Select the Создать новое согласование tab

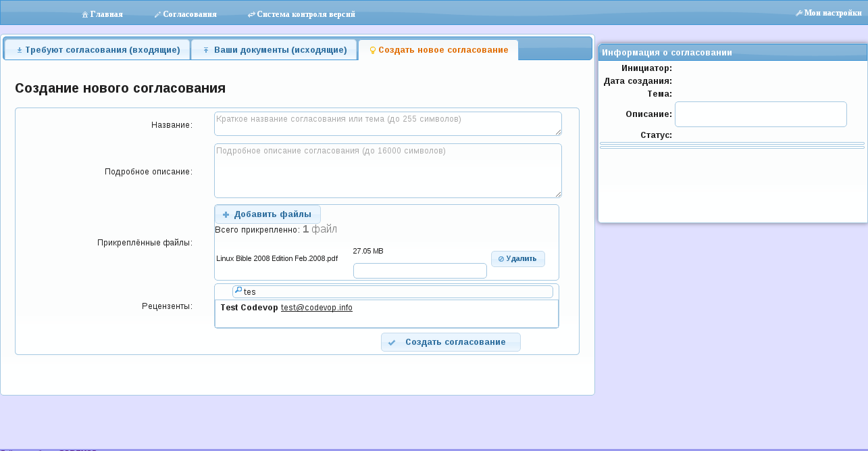[x=438, y=50]
